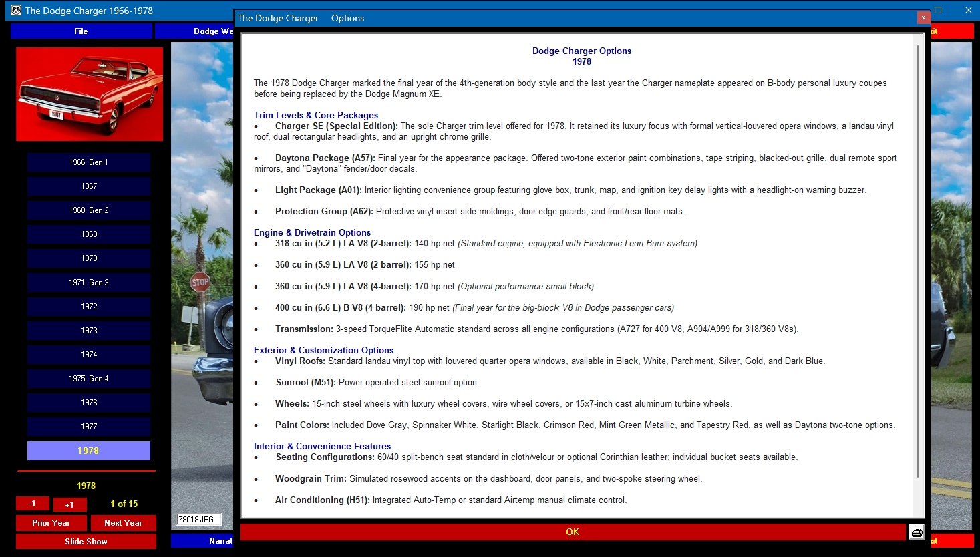Open the Options menu in the dialog
Image resolution: width=980 pixels, height=557 pixels.
(x=347, y=18)
